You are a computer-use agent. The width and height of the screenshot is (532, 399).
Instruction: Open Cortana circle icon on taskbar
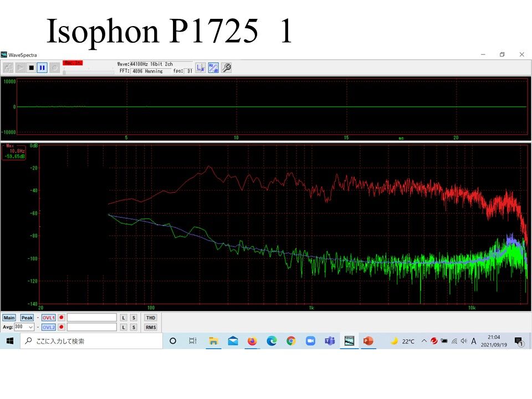pyautogui.click(x=173, y=341)
